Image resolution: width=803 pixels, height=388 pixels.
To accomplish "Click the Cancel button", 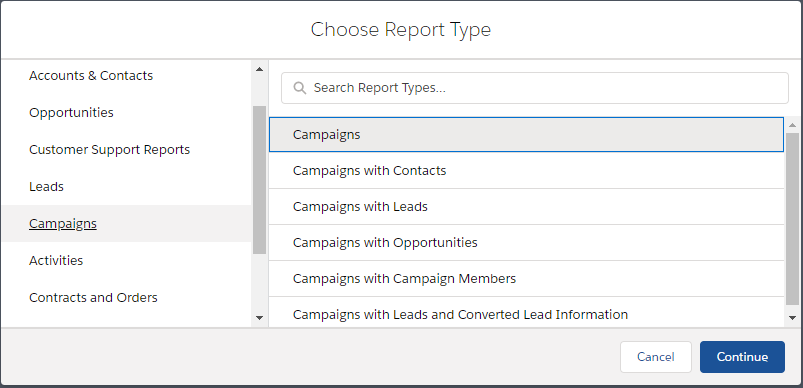I will pyautogui.click(x=656, y=357).
